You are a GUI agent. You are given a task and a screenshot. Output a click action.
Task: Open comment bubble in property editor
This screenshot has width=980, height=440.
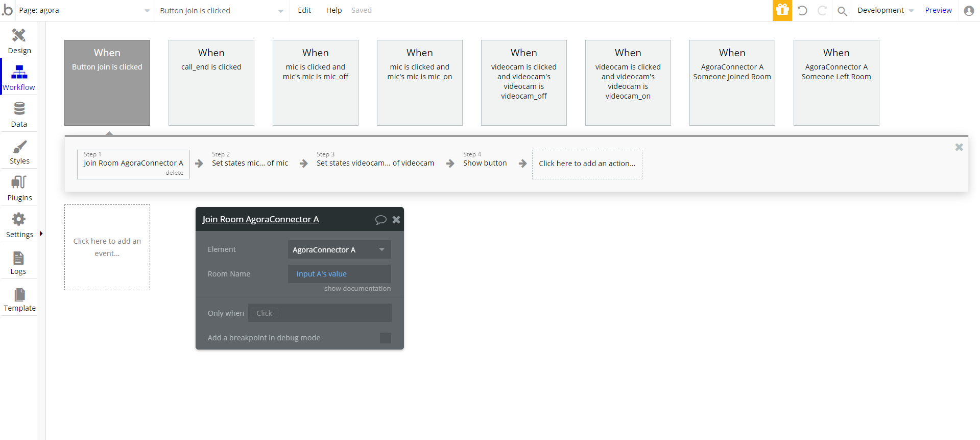click(380, 220)
